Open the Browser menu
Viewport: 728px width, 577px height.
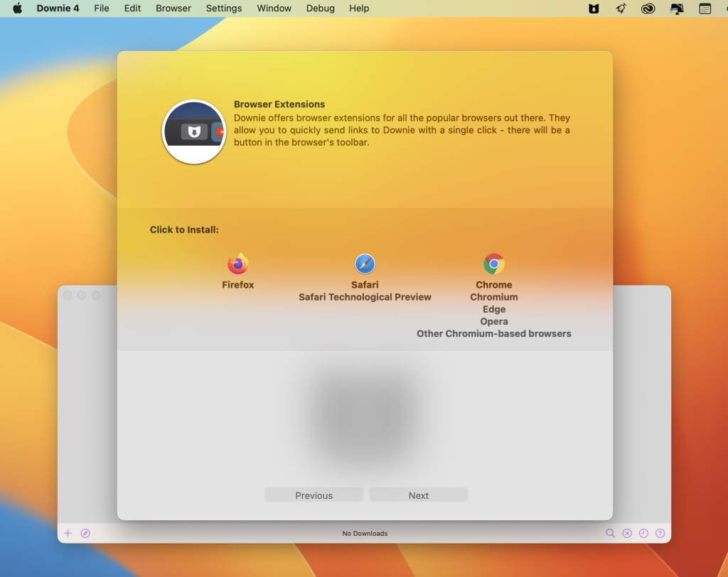173,9
